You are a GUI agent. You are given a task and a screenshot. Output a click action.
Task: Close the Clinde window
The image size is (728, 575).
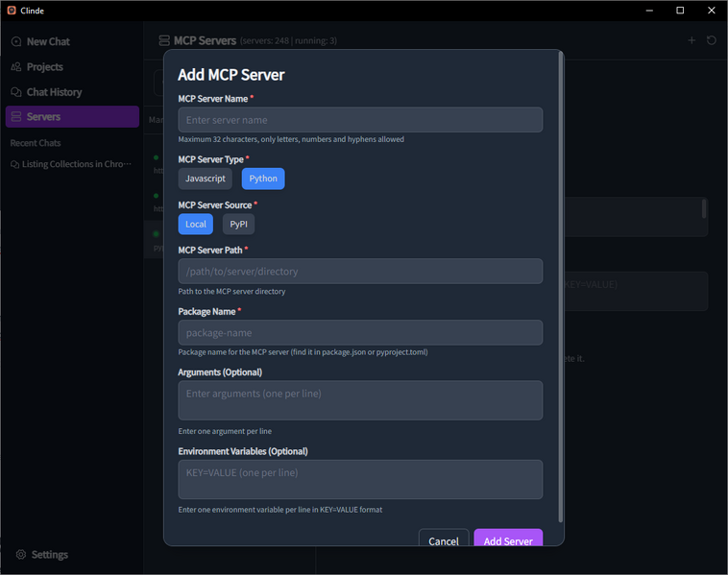[x=712, y=11]
